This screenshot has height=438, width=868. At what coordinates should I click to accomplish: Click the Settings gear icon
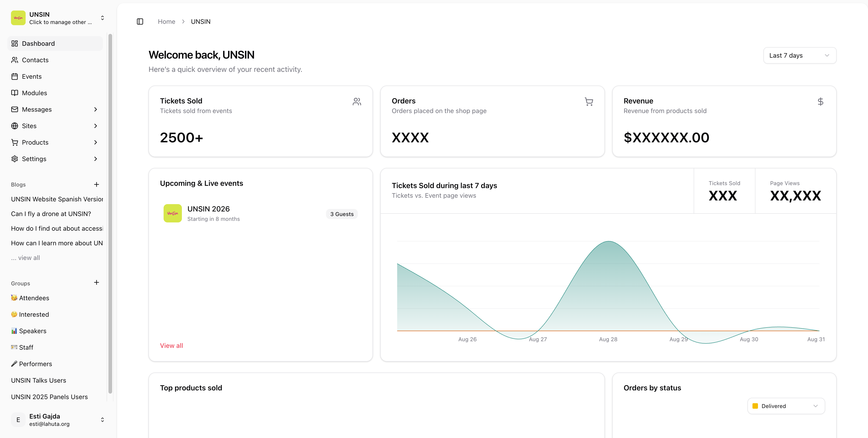pos(14,159)
